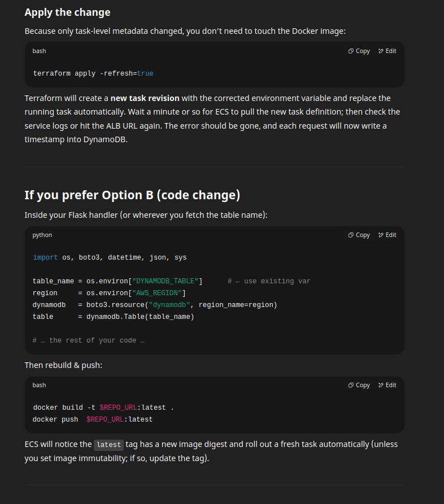The height and width of the screenshot is (504, 444).
Task: Click the "AWS_REGION" string in the code
Action: click(x=157, y=293)
